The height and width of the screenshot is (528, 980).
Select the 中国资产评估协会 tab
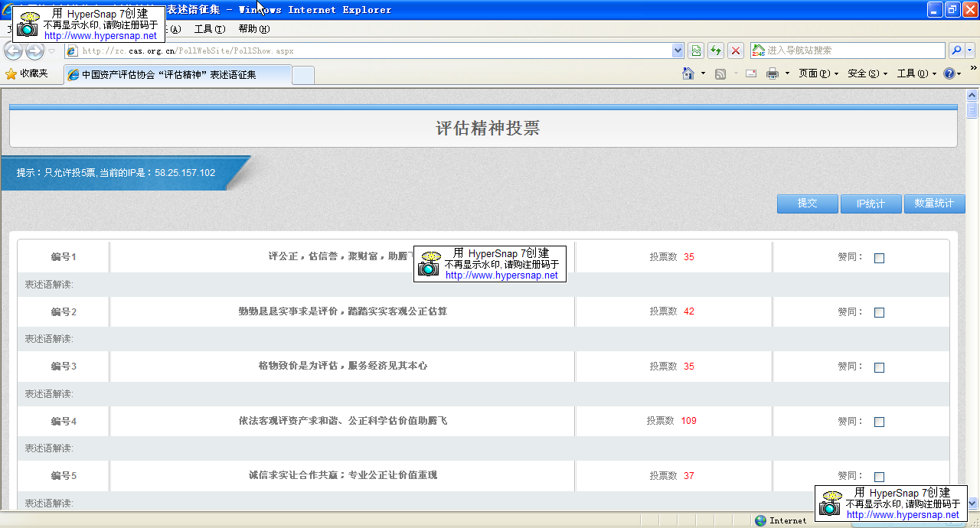point(177,75)
